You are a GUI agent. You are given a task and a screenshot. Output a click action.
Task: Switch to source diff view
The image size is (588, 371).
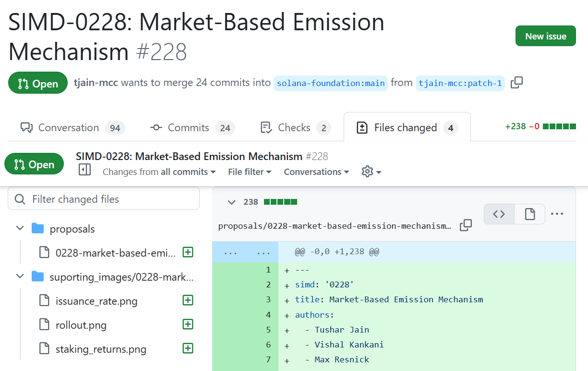tap(499, 214)
